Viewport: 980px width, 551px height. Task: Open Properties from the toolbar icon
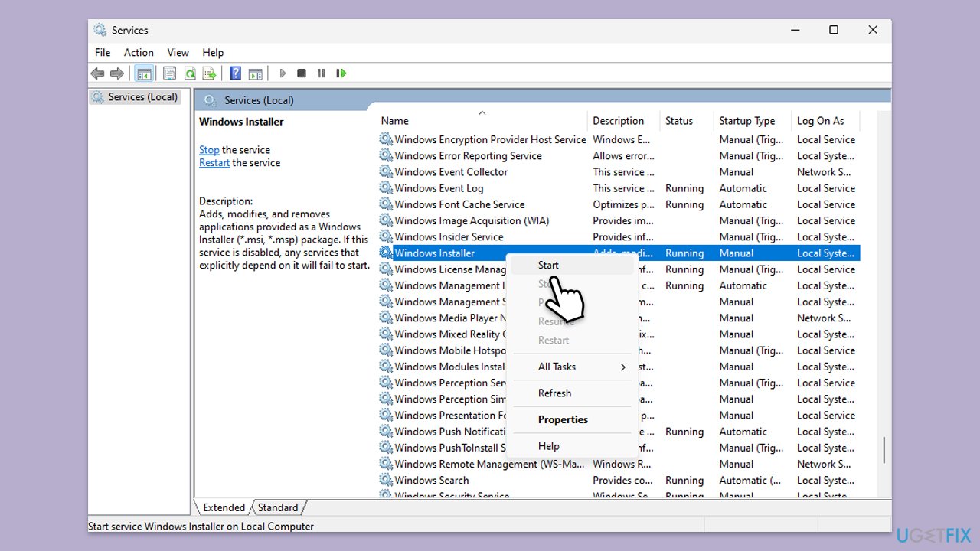(x=169, y=73)
